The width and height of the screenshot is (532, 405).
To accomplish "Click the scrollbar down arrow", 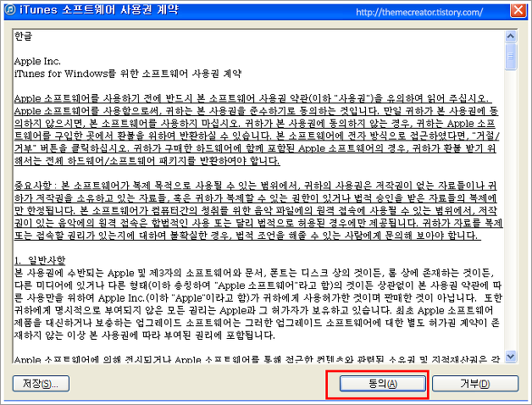I will 511,356.
